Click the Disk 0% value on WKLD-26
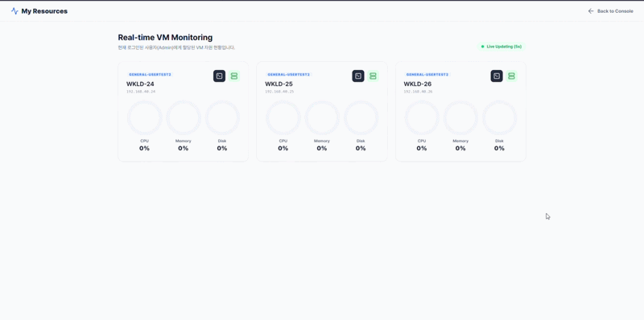 [x=499, y=149]
